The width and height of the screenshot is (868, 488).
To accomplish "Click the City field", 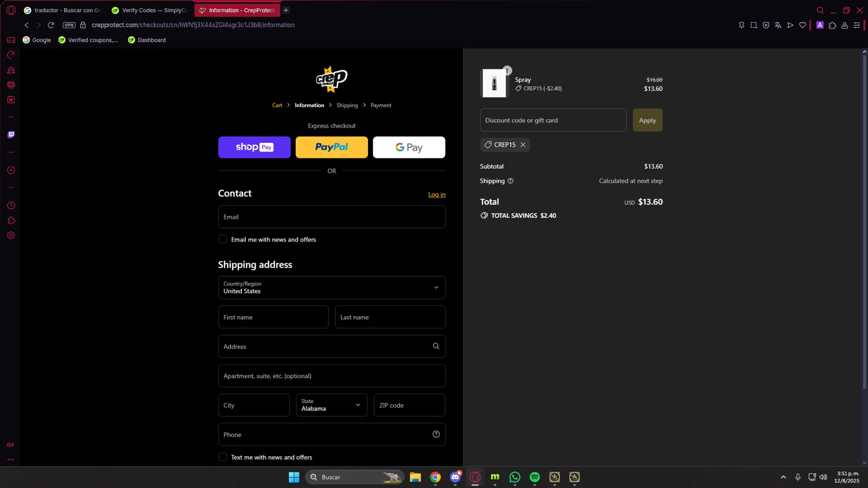I will point(253,405).
